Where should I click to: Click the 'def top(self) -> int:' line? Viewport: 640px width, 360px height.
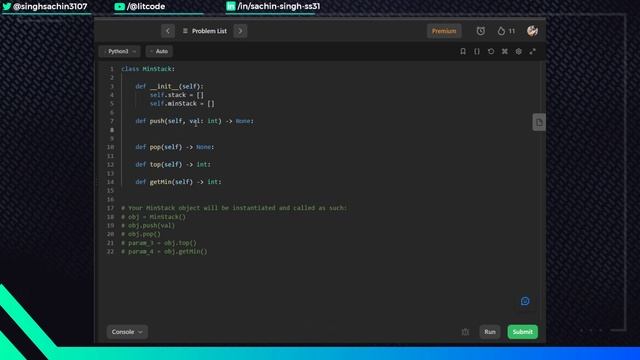[x=173, y=164]
